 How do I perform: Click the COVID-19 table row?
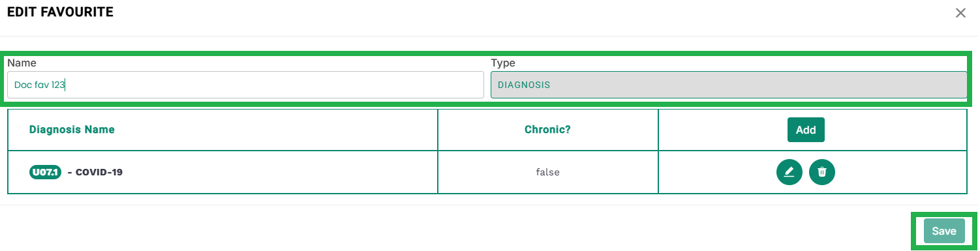coord(487,172)
